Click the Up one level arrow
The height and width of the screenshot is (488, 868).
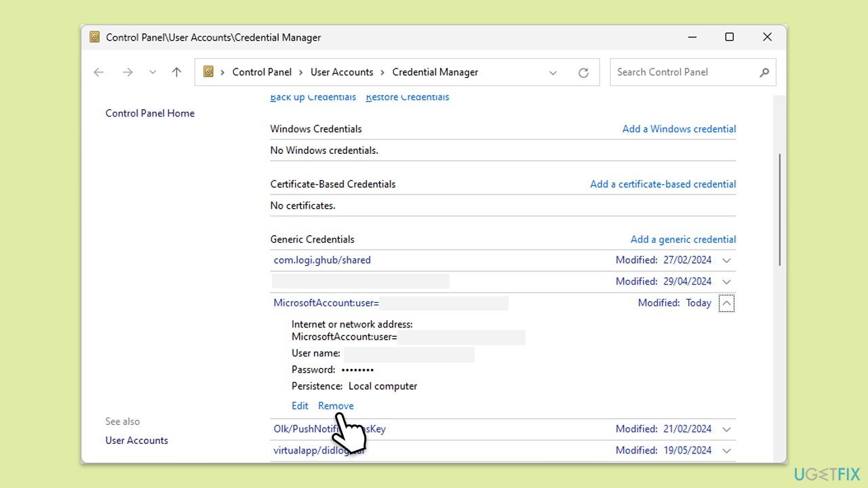pos(177,73)
